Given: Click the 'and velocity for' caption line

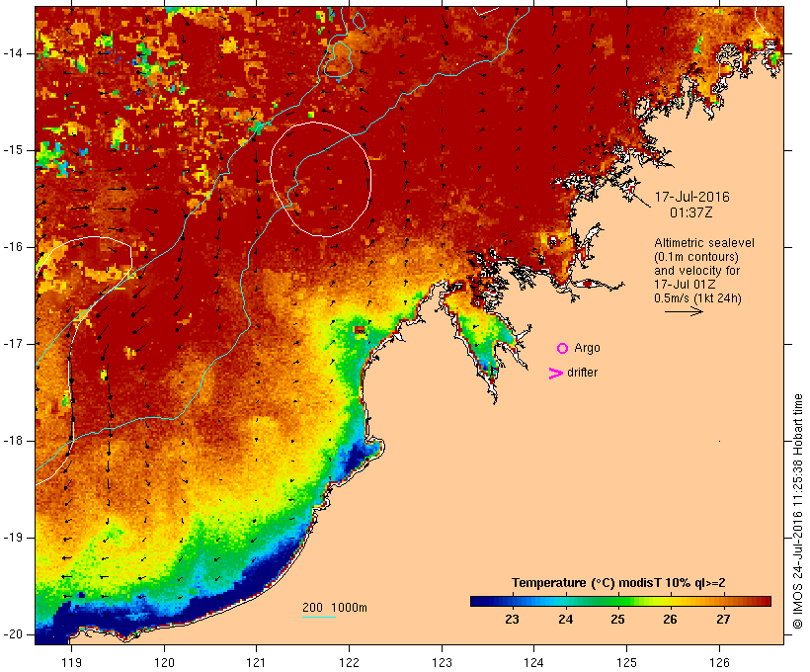Looking at the screenshot, I should pos(696,271).
